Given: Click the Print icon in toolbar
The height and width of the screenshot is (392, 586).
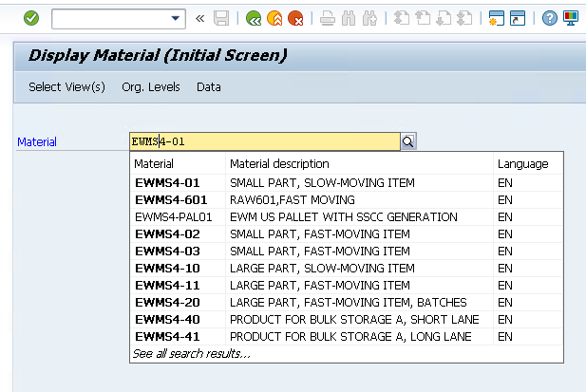Looking at the screenshot, I should tap(328, 18).
